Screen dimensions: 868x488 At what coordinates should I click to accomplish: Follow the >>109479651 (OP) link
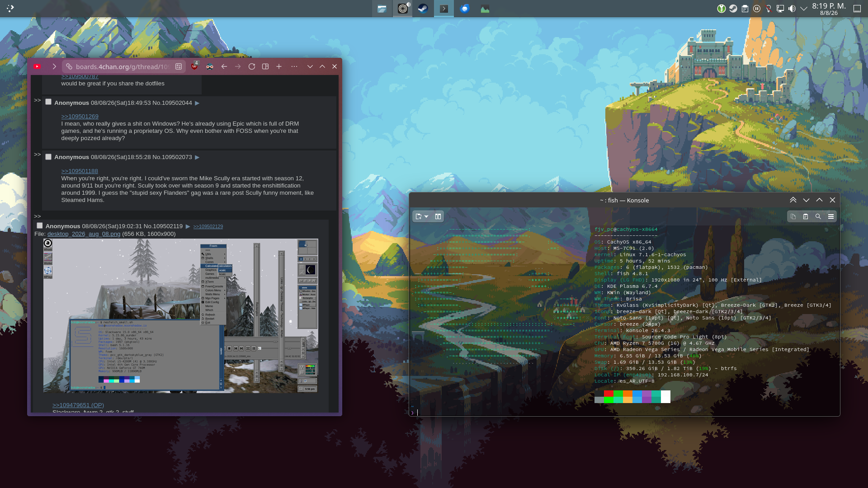[x=78, y=405]
